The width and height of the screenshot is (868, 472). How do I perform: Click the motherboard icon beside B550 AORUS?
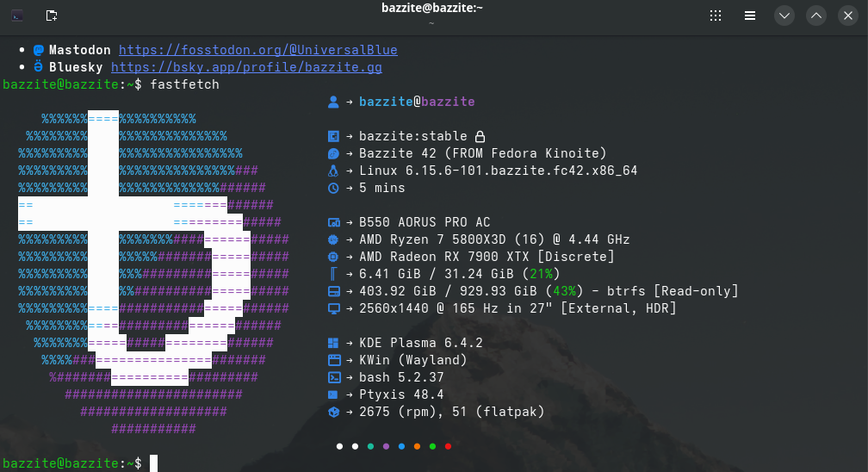tap(334, 222)
